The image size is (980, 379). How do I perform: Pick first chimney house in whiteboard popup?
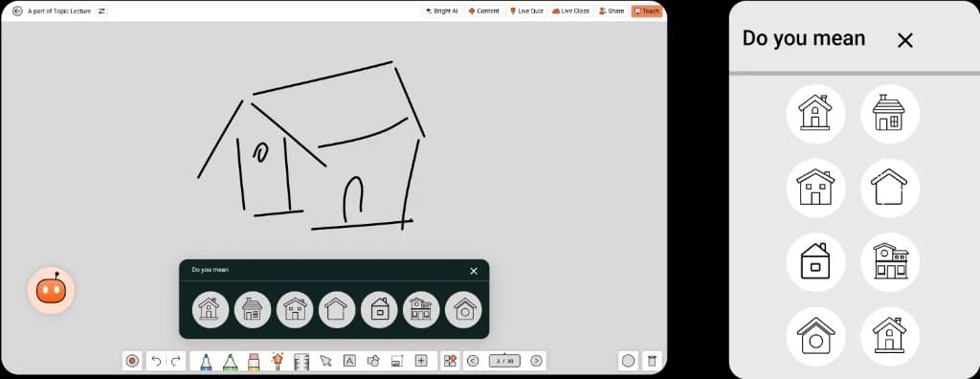pos(210,309)
